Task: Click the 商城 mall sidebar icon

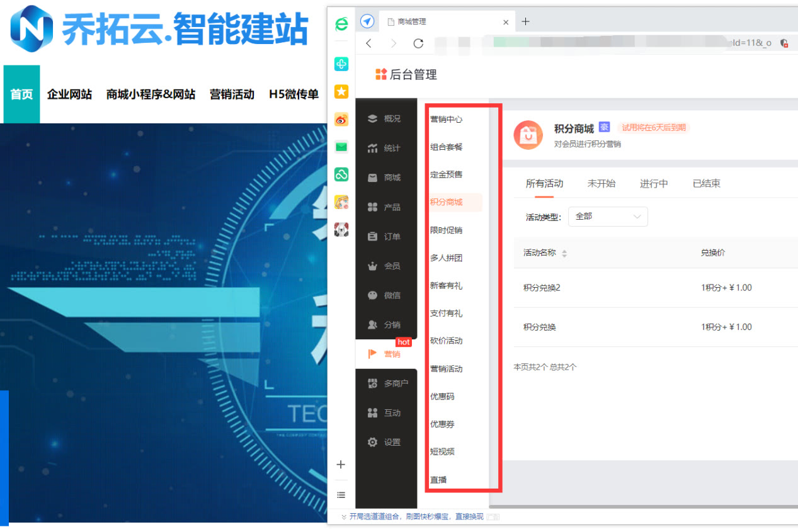Action: 385,177
